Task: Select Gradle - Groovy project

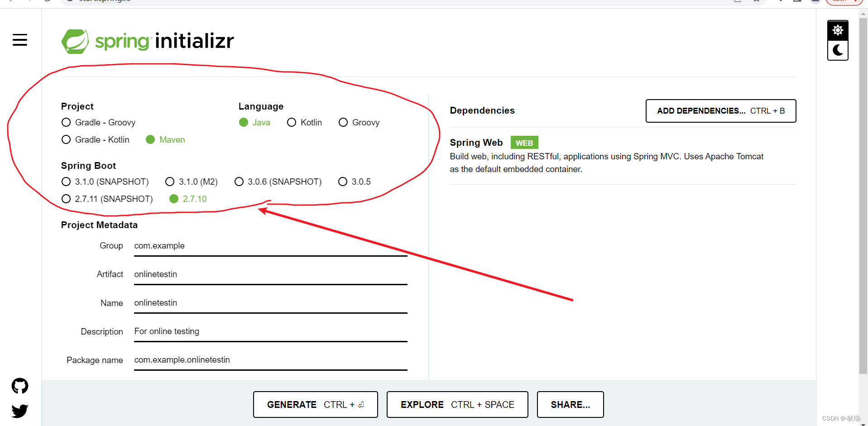Action: (x=98, y=123)
